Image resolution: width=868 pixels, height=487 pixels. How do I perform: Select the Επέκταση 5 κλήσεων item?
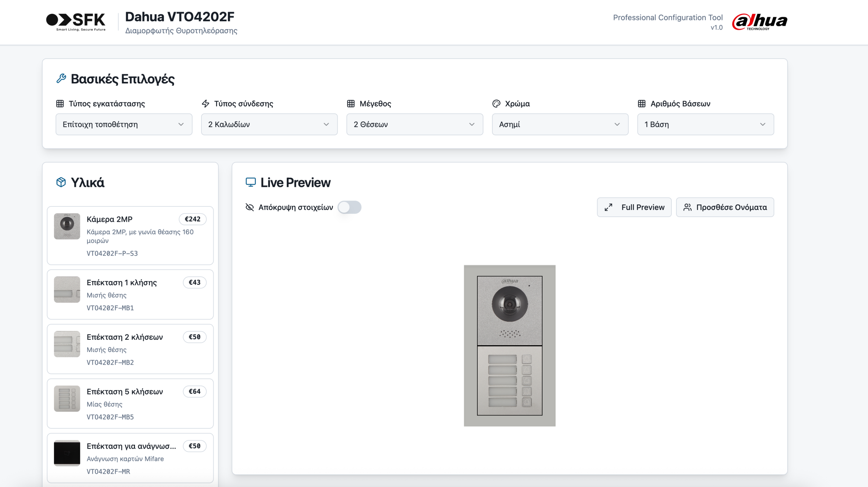click(x=130, y=404)
